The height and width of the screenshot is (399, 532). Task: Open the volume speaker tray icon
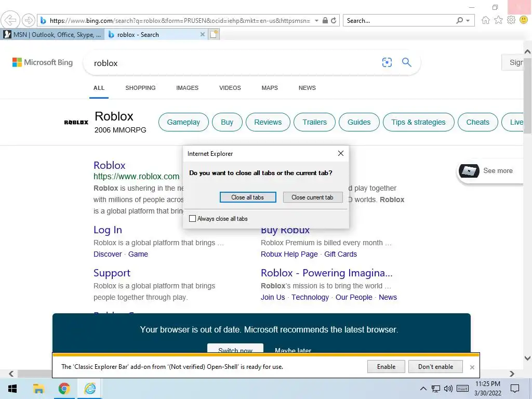(448, 389)
